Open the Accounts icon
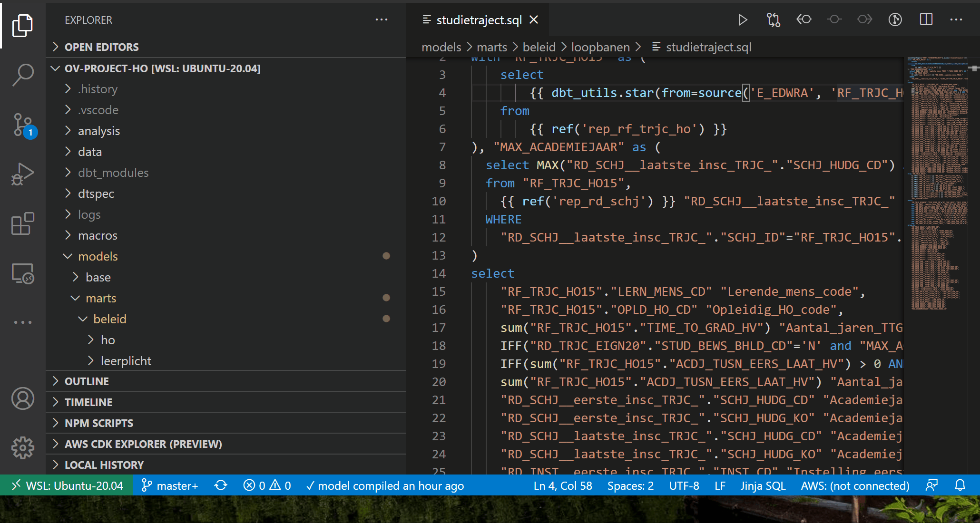Screen dimensions: 980x523 point(23,398)
